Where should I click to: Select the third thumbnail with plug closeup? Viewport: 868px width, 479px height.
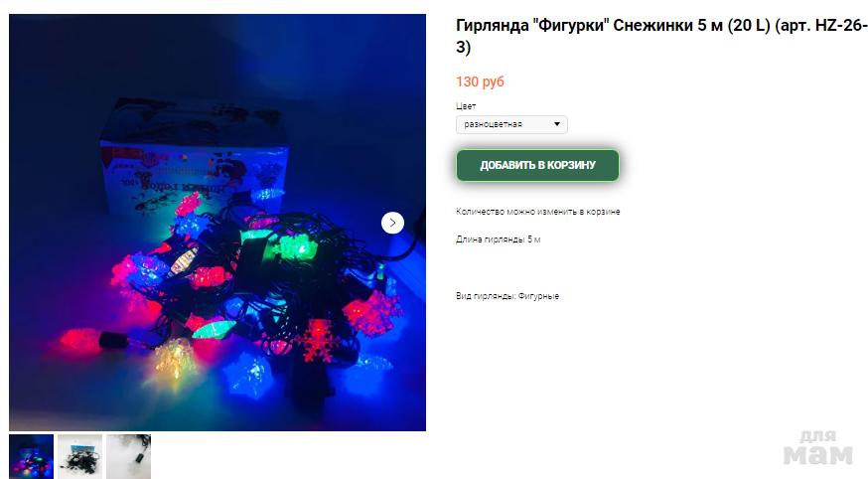(x=128, y=456)
